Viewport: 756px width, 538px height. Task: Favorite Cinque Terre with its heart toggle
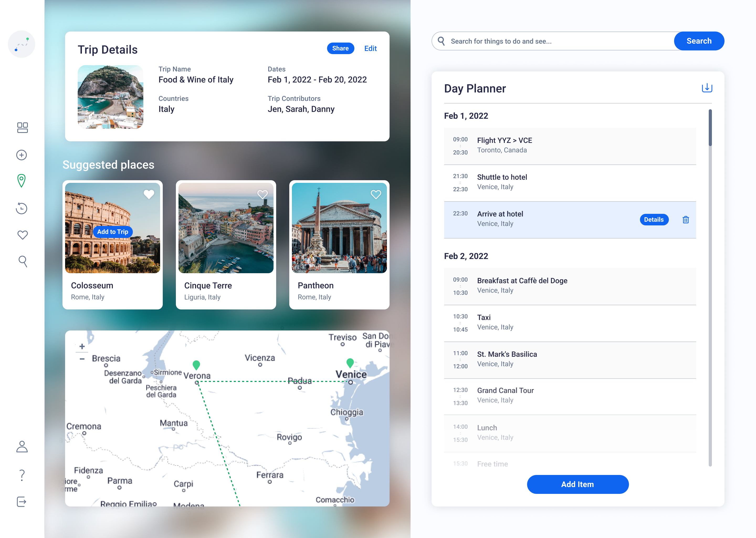click(x=263, y=194)
